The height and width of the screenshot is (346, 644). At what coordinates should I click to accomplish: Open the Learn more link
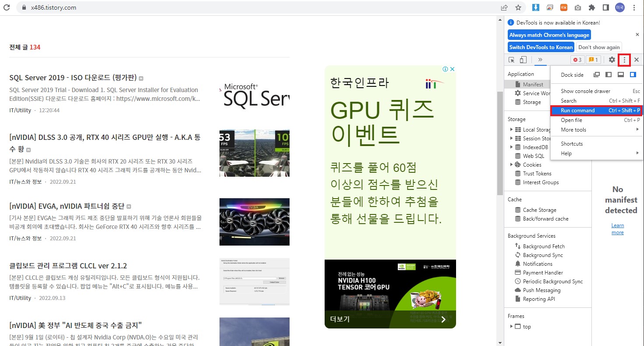[618, 229]
